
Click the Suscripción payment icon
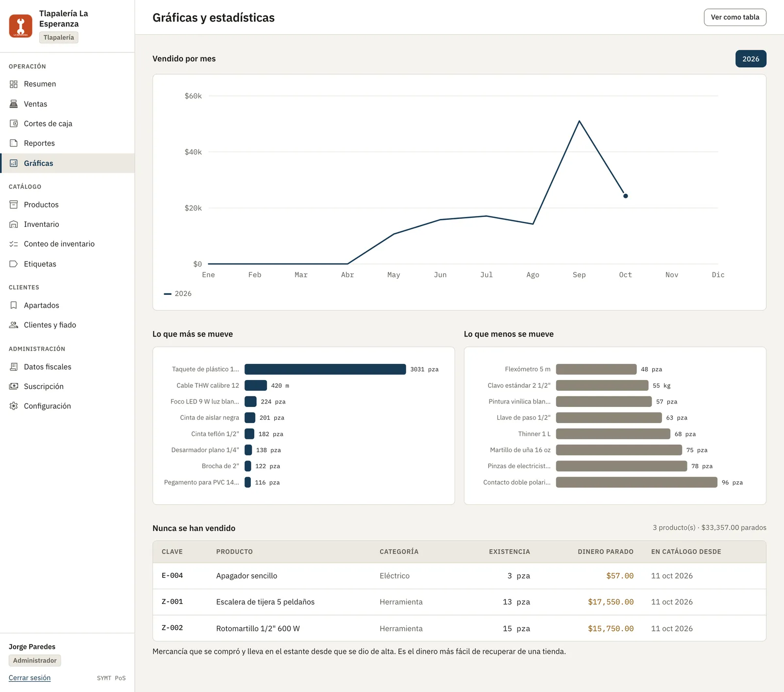coord(14,386)
